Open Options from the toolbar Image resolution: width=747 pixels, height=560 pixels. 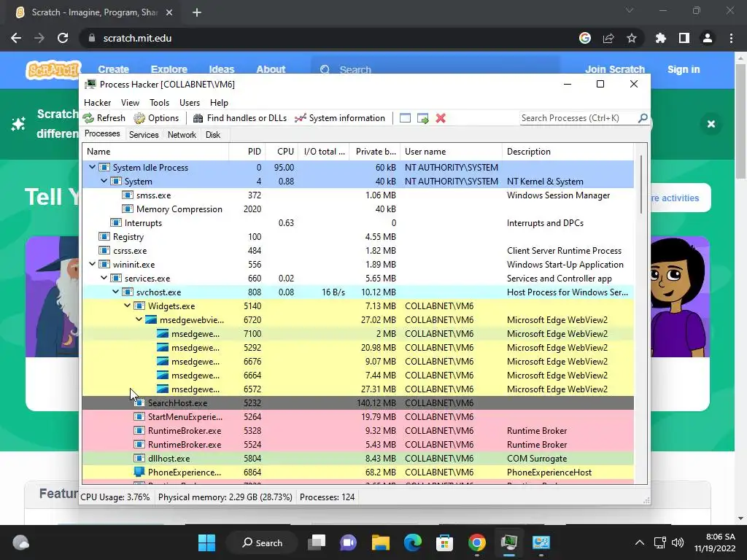coord(156,118)
